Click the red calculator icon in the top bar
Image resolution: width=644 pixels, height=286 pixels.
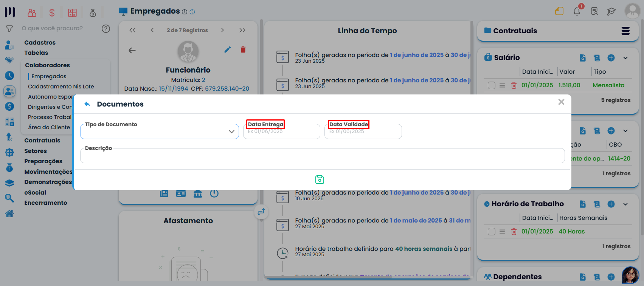tap(72, 13)
